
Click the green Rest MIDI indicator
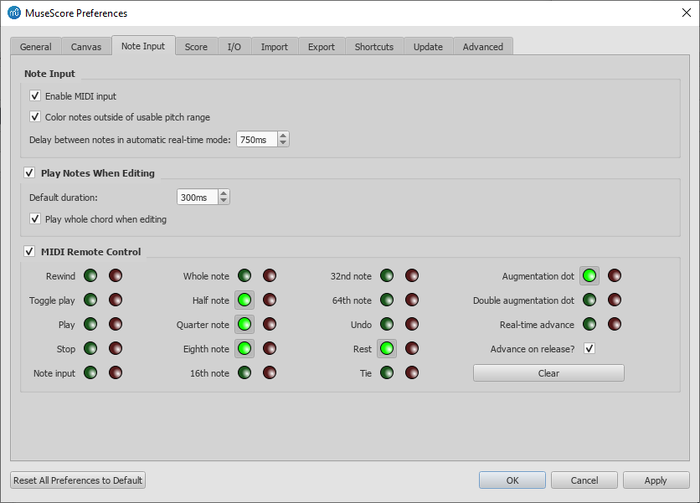pyautogui.click(x=386, y=349)
